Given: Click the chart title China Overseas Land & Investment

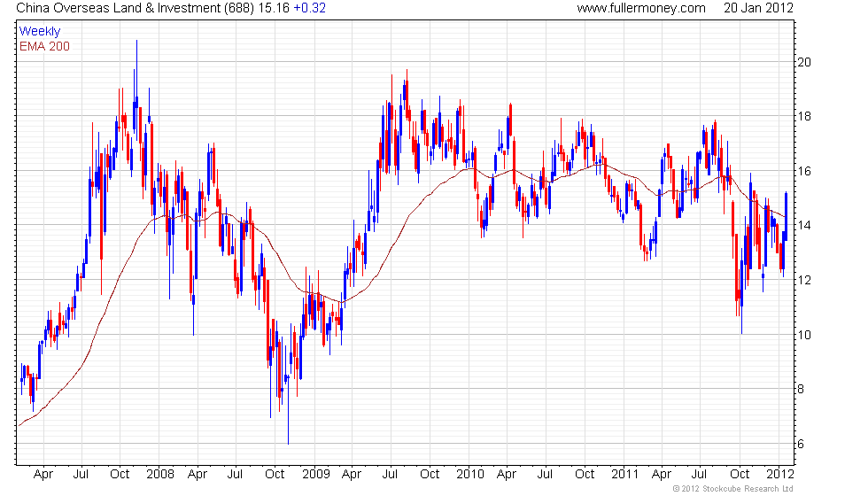Looking at the screenshot, I should pyautogui.click(x=119, y=8).
